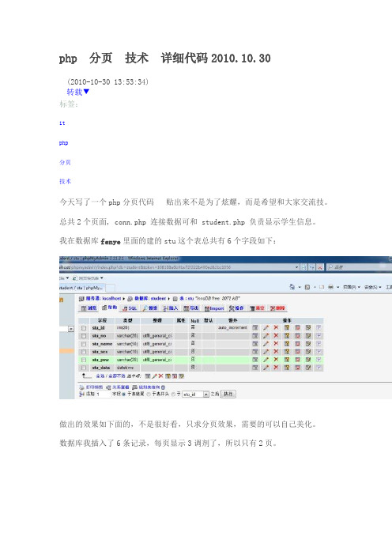Expand the 转载 arrow below the date
This screenshot has width=392, height=555.
(x=86, y=92)
